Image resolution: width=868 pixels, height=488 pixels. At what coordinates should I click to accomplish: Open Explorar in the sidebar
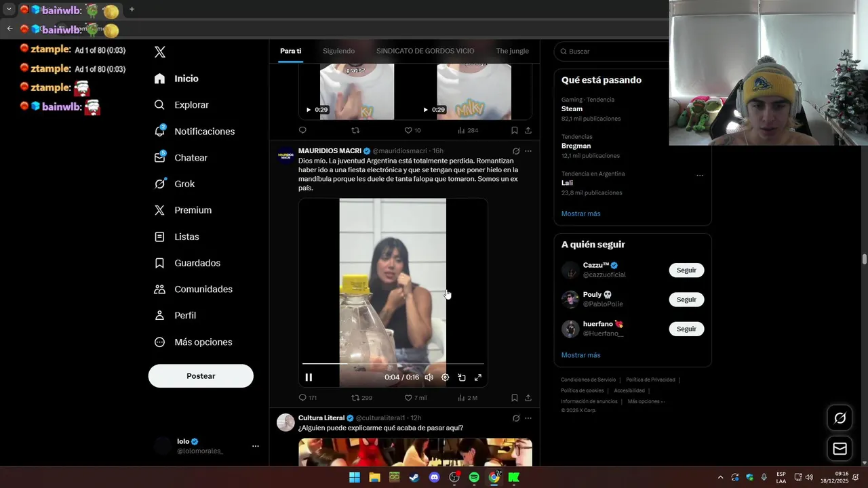182,105
